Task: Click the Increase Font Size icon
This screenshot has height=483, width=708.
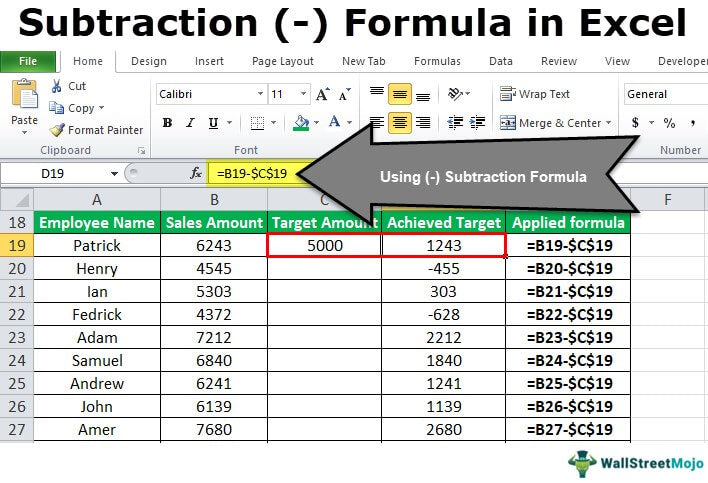Action: pyautogui.click(x=323, y=95)
